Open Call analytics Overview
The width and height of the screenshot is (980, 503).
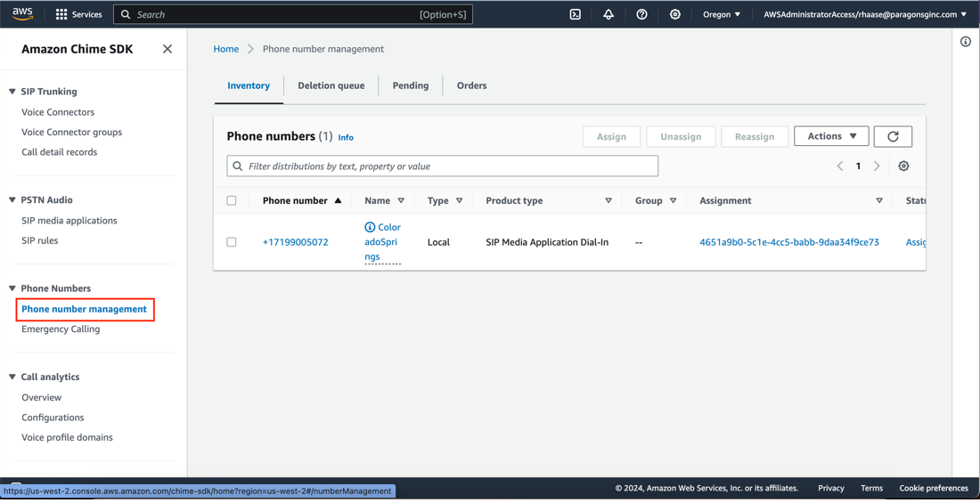click(x=42, y=397)
